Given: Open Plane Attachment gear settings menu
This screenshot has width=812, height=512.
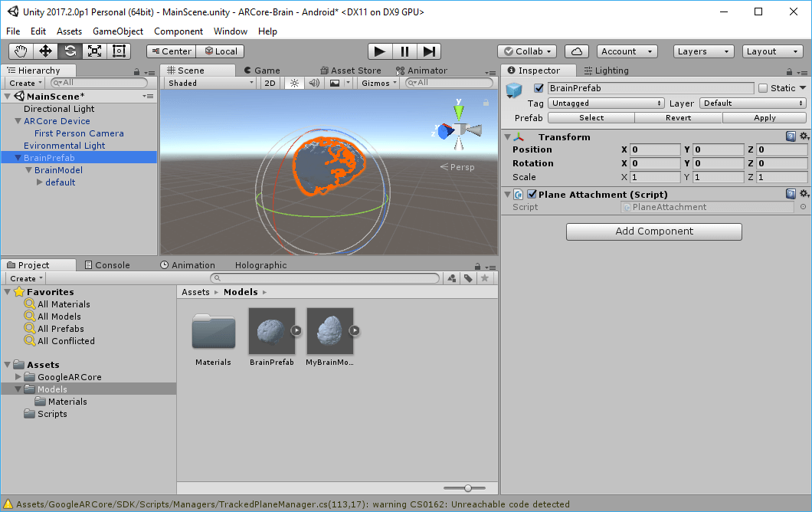Looking at the screenshot, I should click(x=804, y=194).
